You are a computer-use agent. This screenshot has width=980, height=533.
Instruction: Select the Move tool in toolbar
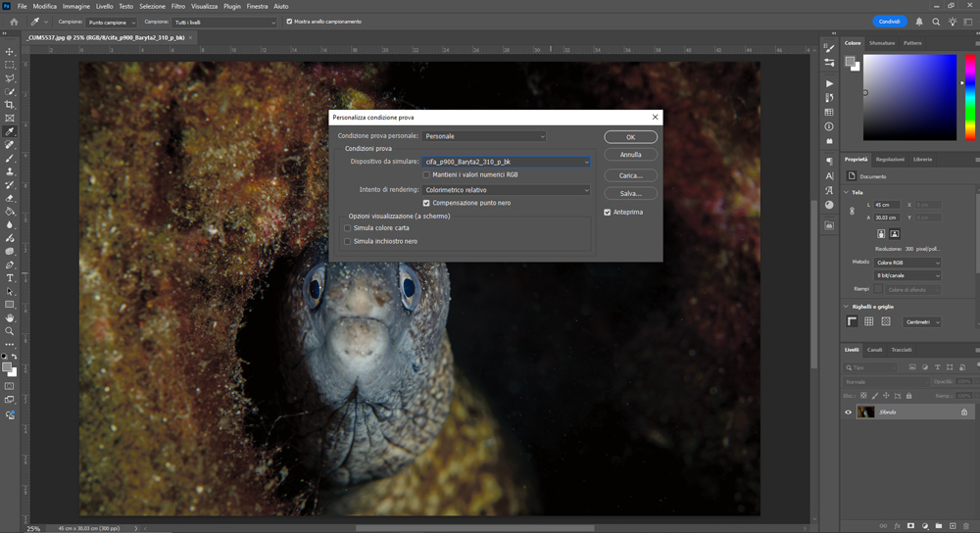click(10, 51)
